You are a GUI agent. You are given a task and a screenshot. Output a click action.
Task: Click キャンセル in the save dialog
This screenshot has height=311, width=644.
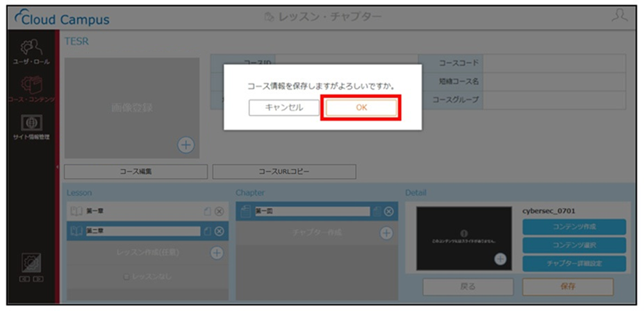(x=284, y=108)
